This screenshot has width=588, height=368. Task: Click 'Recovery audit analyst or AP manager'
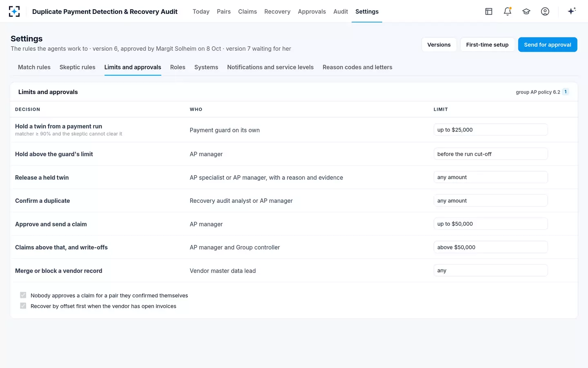point(241,201)
